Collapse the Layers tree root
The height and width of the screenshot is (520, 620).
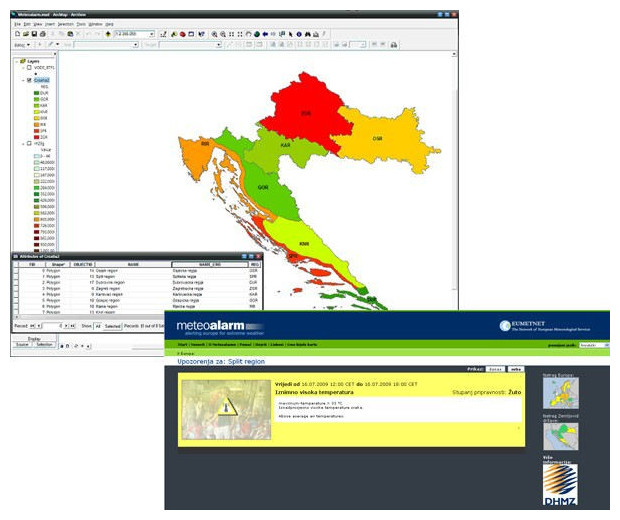[x=17, y=62]
